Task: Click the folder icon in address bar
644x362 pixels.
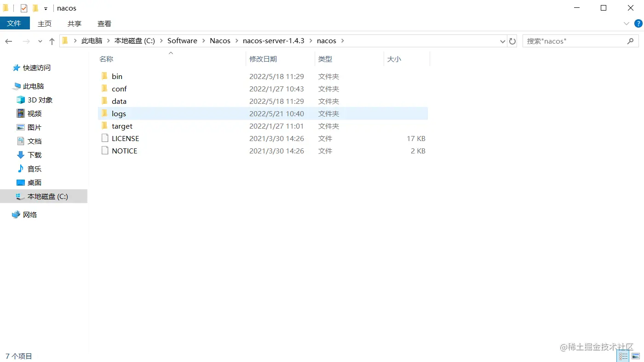Action: (65, 40)
